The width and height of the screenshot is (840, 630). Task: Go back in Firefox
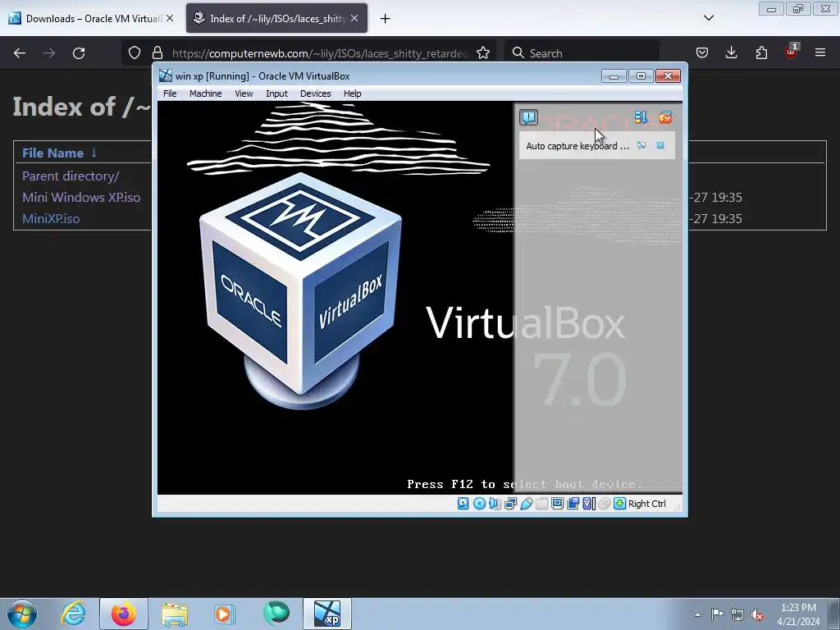point(20,53)
